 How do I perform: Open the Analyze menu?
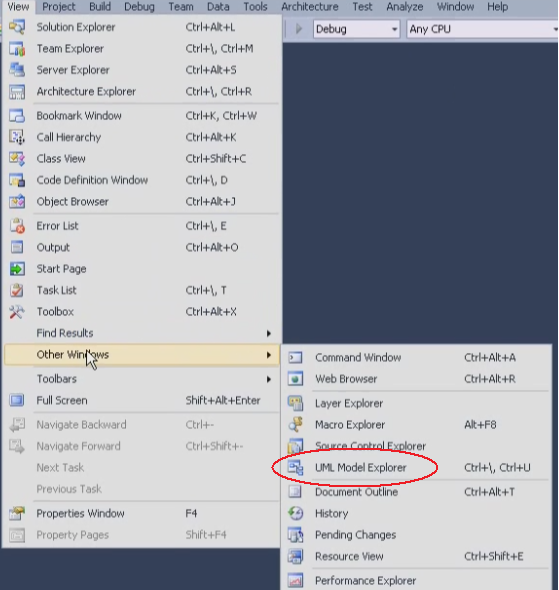click(x=404, y=7)
